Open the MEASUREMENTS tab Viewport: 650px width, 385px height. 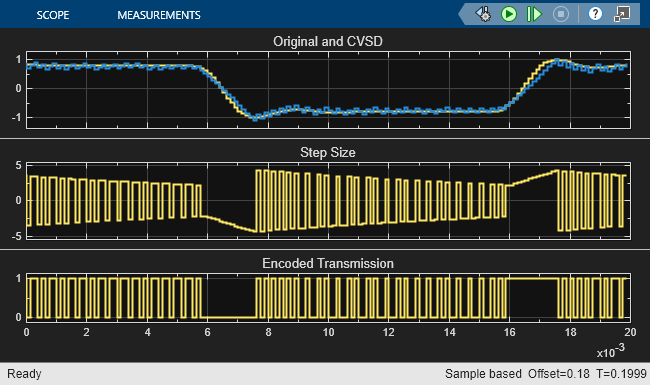pyautogui.click(x=159, y=15)
